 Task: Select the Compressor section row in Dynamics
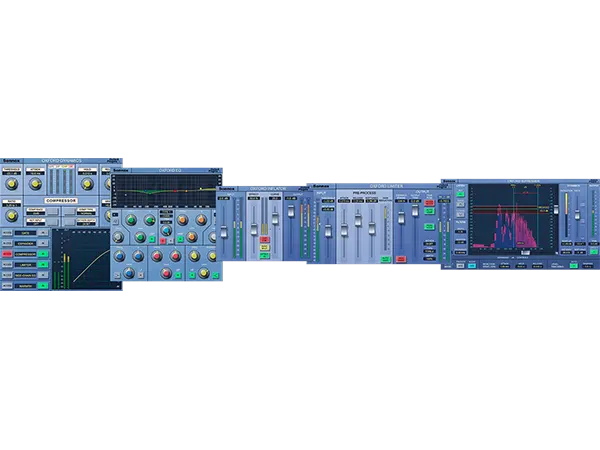click(x=25, y=254)
